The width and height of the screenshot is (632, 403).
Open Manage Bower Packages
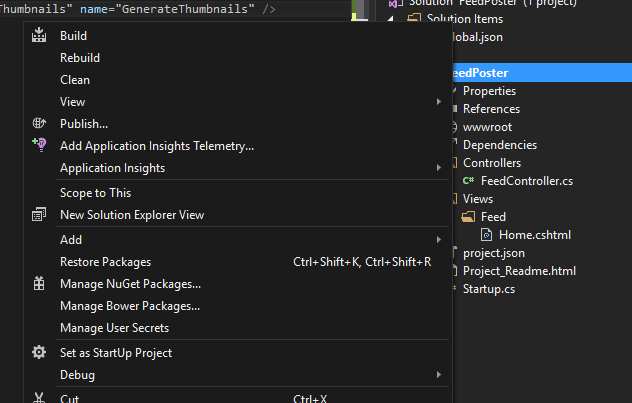[130, 306]
